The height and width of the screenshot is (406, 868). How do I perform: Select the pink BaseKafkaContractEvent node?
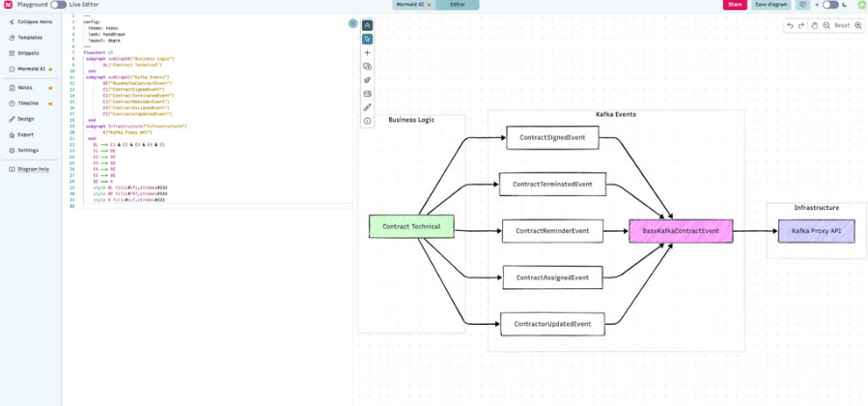(x=681, y=231)
